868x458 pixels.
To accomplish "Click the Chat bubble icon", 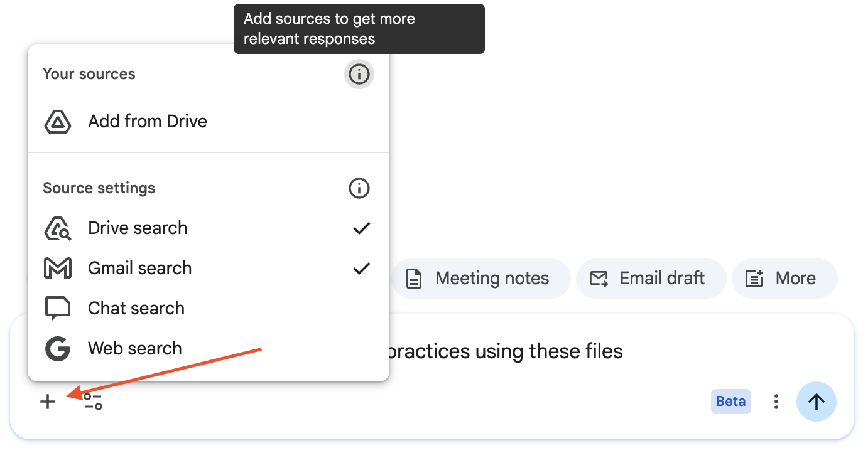I will 57,309.
